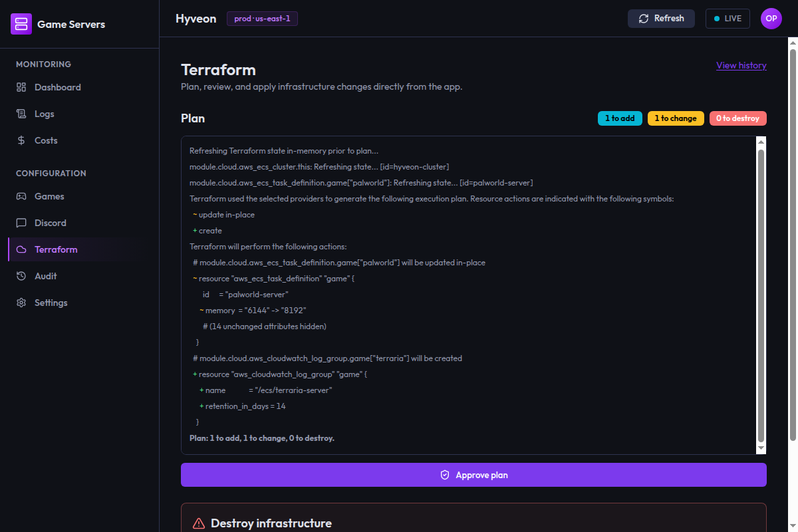Click the page scrollbar up arrow

(793, 43)
